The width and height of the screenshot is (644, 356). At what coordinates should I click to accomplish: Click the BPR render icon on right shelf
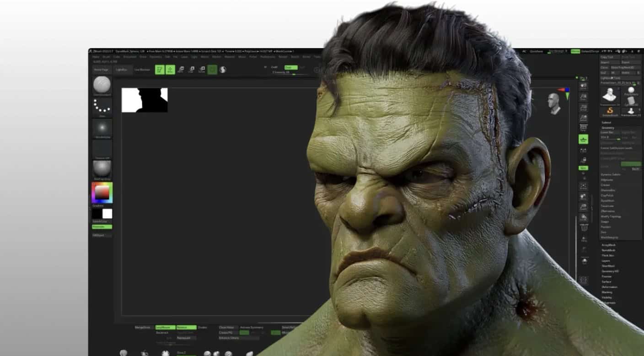(x=583, y=86)
